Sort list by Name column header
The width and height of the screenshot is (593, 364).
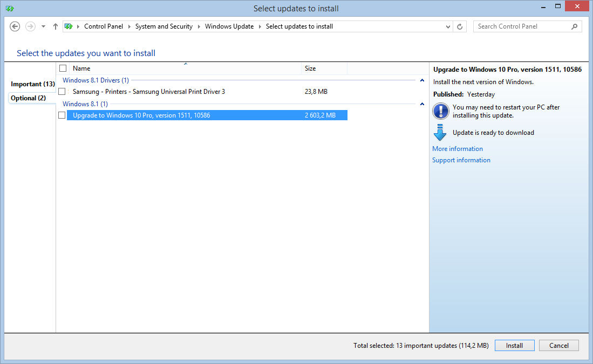(185, 68)
